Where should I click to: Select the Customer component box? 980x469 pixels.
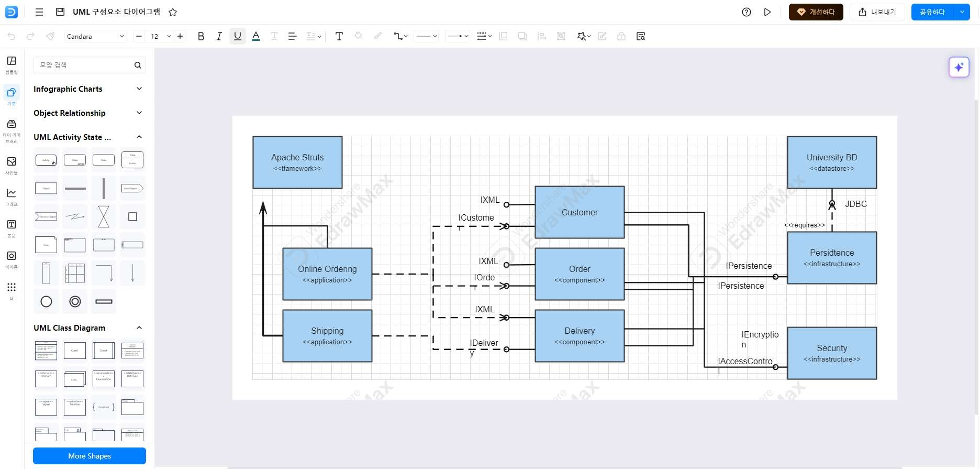pos(580,212)
